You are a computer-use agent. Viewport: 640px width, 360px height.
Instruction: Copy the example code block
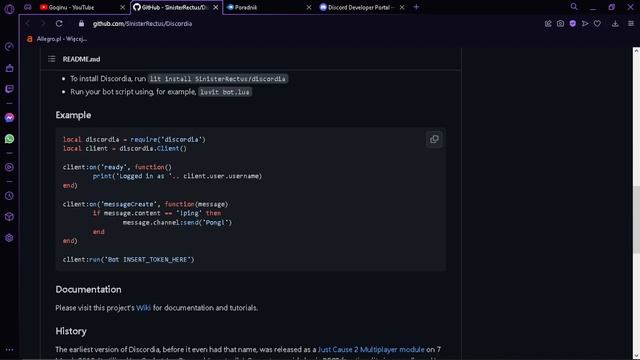click(x=434, y=139)
